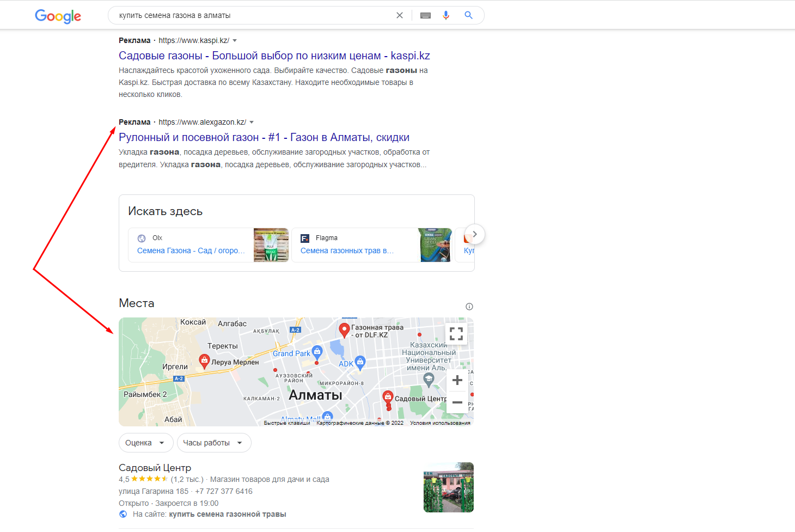Screen dimensions: 795x532
Task: Click the globe icon next to На сайте
Action: [x=123, y=514]
